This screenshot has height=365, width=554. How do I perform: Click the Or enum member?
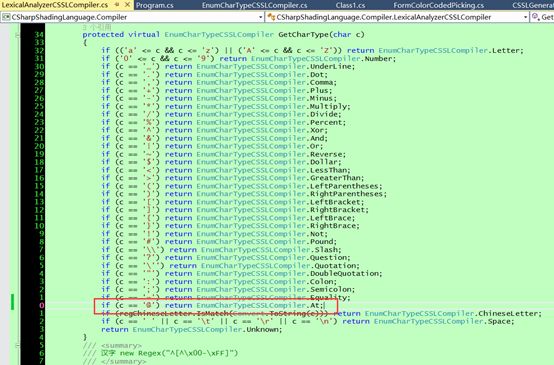(314, 146)
